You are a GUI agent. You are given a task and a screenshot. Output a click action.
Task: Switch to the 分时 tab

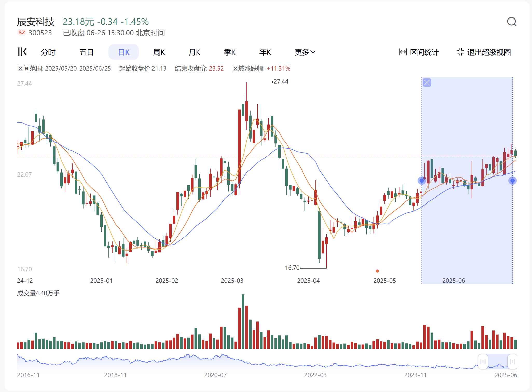tap(48, 52)
